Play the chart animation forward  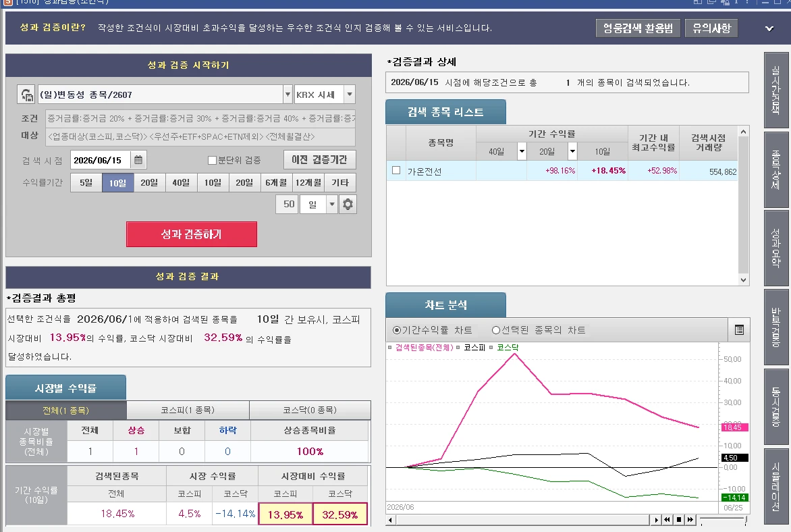[656, 519]
